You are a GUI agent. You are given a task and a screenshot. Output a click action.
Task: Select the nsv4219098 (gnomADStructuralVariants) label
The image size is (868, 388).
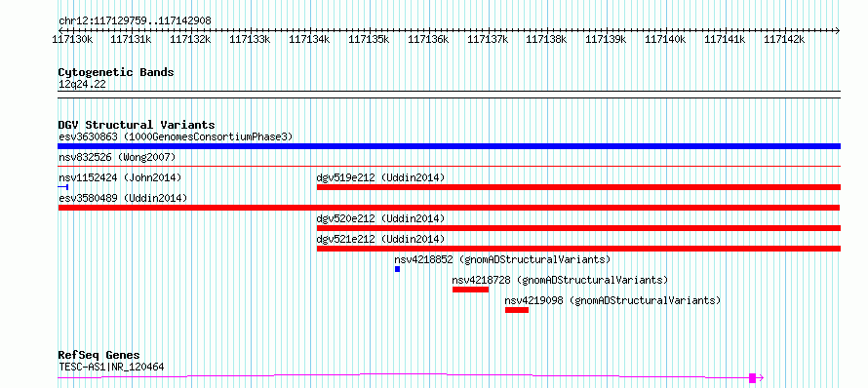click(612, 300)
